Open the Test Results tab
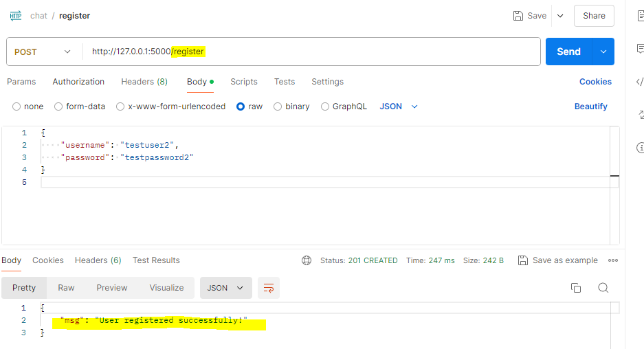Viewport: 644px width, 349px height. 156,260
